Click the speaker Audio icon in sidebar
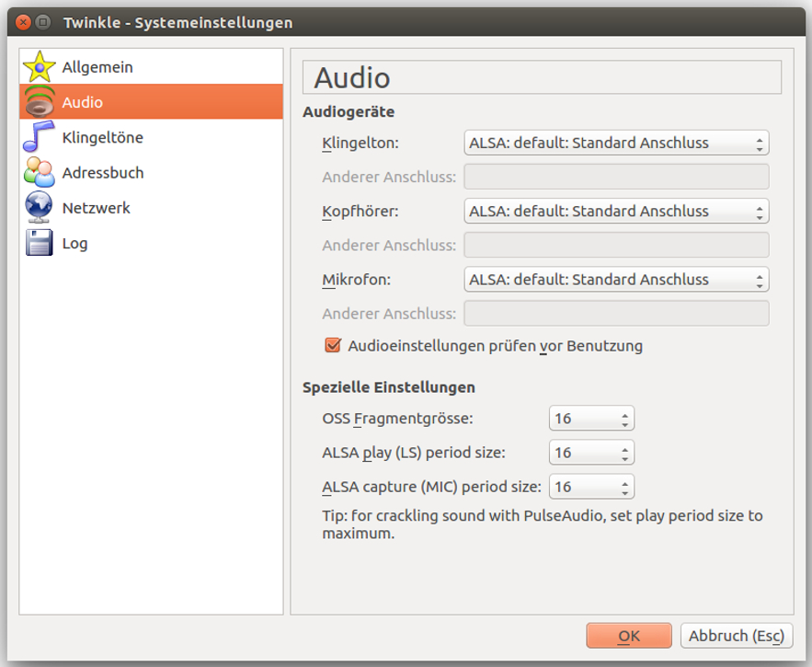Screen dimensions: 812x667 tap(40, 101)
